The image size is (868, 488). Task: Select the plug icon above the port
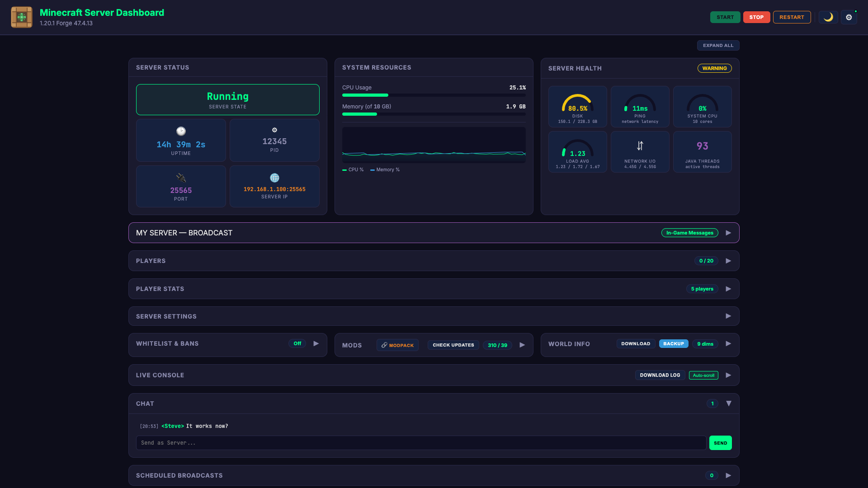pyautogui.click(x=181, y=178)
